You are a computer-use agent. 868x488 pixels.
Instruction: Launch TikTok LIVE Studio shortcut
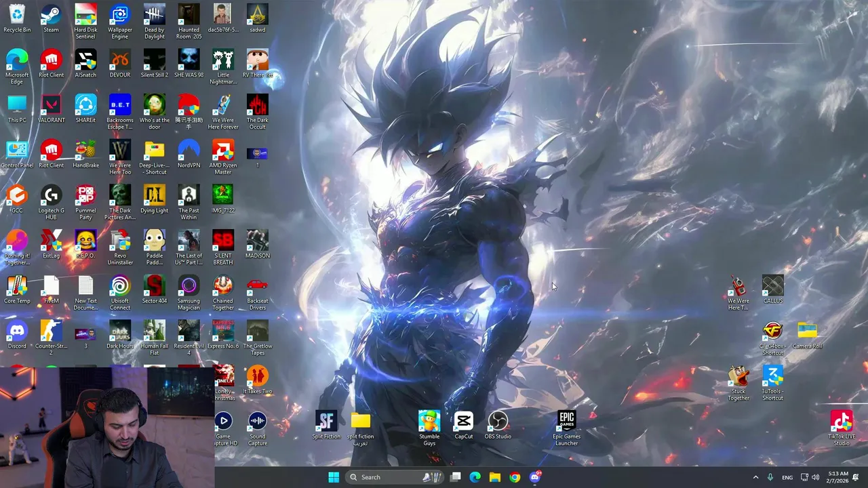(842, 428)
